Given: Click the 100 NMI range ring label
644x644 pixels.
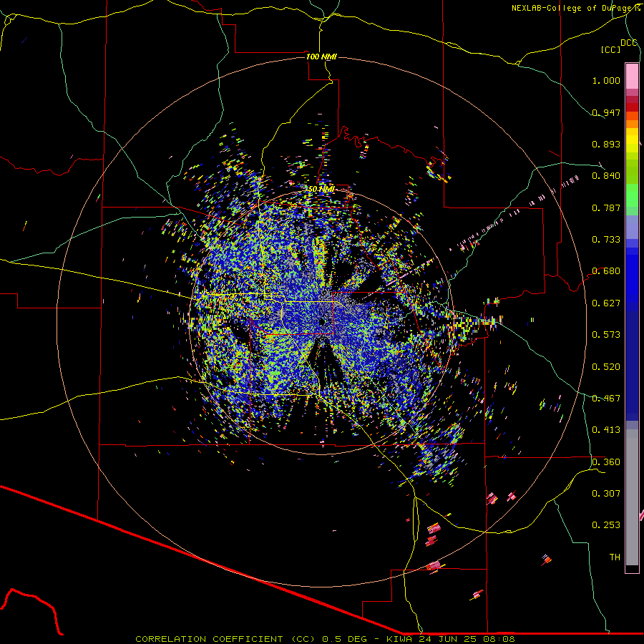Looking at the screenshot, I should [321, 57].
